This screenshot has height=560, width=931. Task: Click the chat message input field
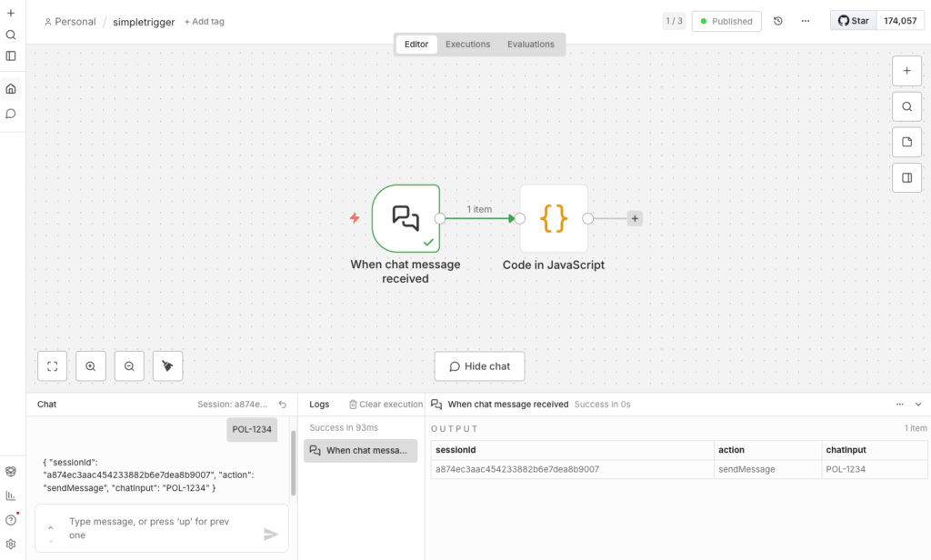(x=159, y=528)
